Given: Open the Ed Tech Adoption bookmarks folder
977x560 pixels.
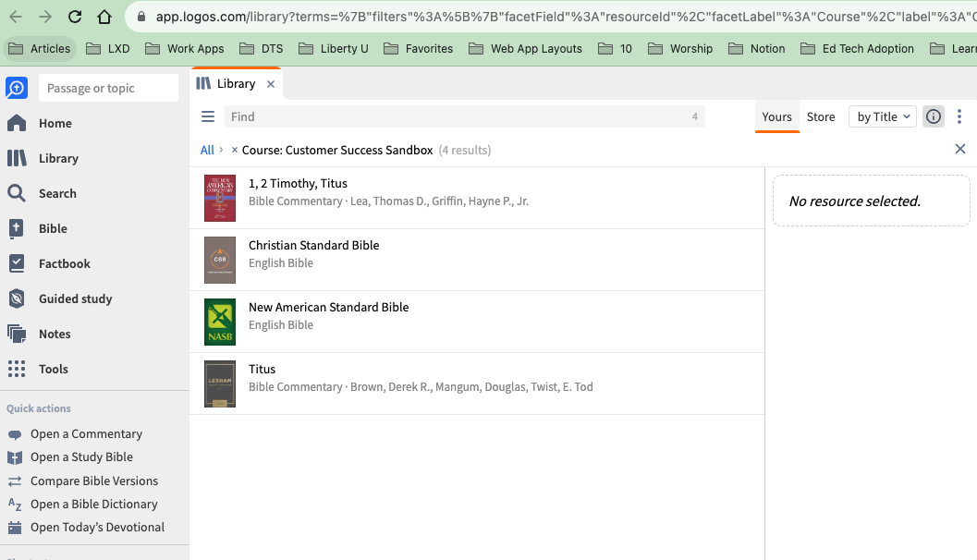Looking at the screenshot, I should tap(858, 49).
